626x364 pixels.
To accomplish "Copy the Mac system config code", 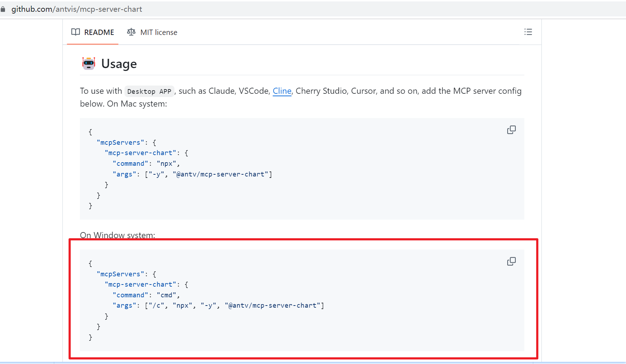I will [x=512, y=130].
